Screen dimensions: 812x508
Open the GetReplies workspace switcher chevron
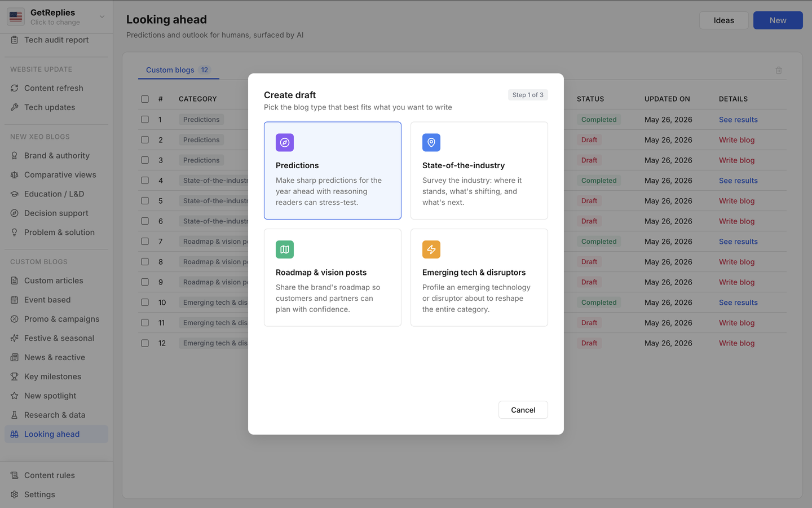click(x=102, y=17)
